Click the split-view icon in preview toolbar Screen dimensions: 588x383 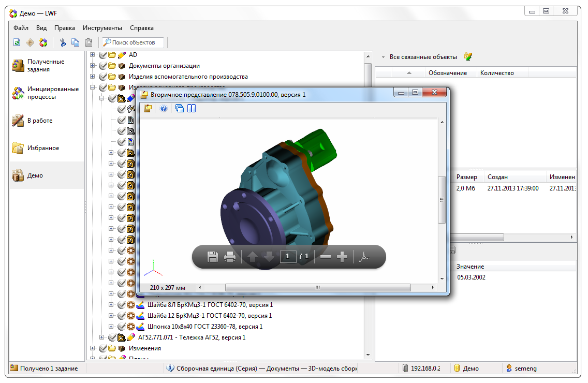(x=192, y=108)
